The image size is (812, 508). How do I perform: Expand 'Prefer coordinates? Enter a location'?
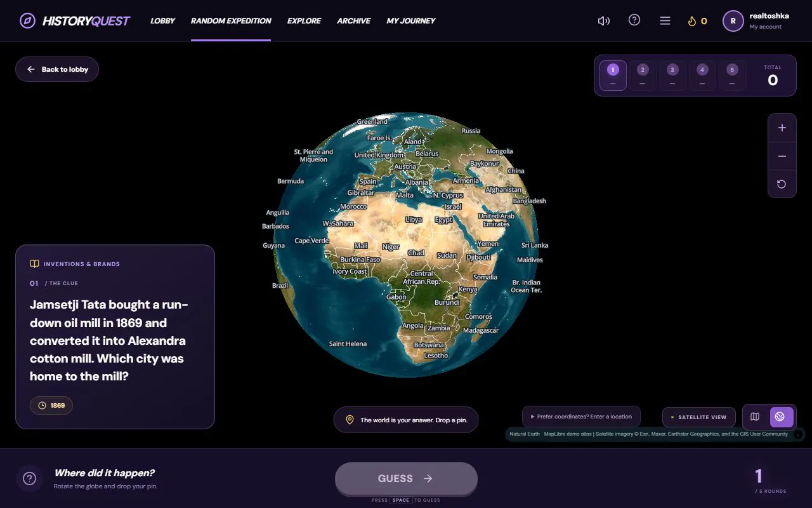[x=581, y=417]
